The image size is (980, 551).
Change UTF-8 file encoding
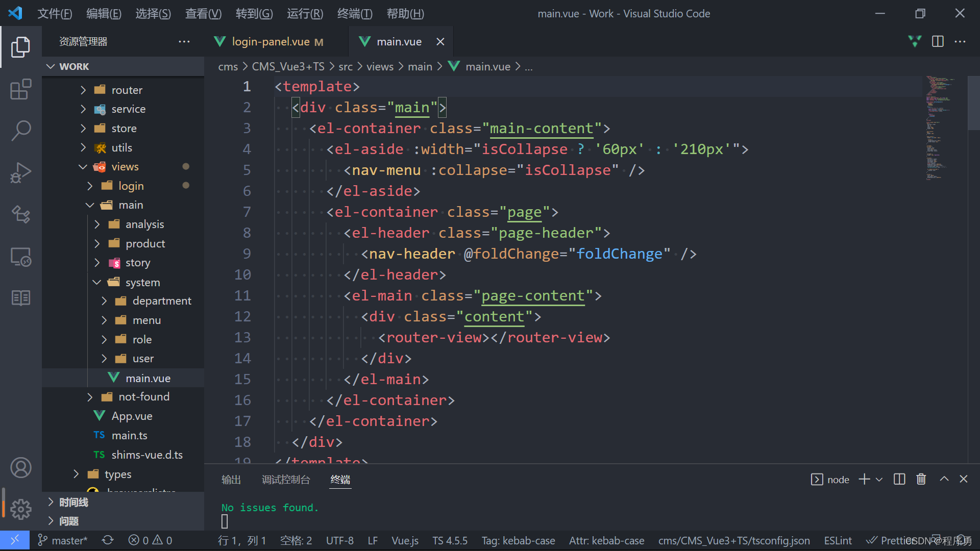click(x=339, y=540)
